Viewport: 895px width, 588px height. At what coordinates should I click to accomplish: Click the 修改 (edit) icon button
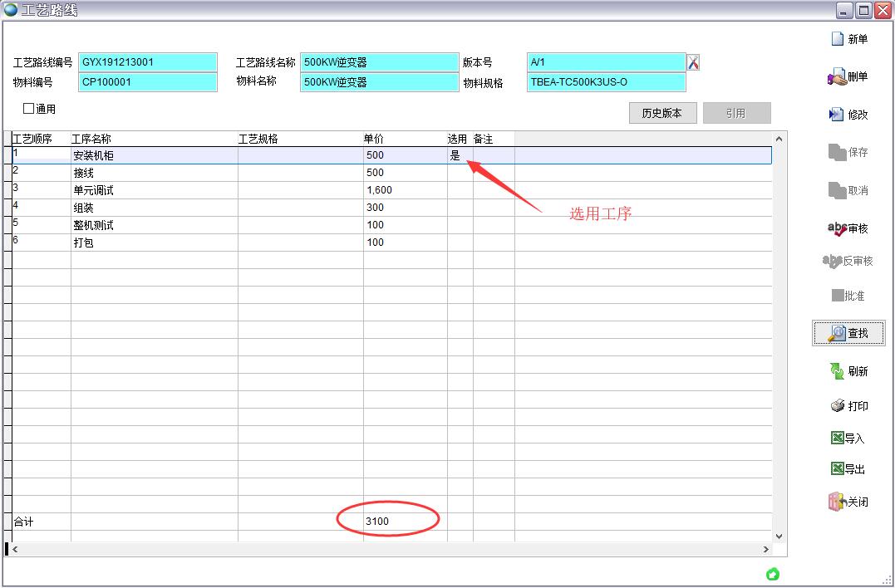tap(837, 115)
